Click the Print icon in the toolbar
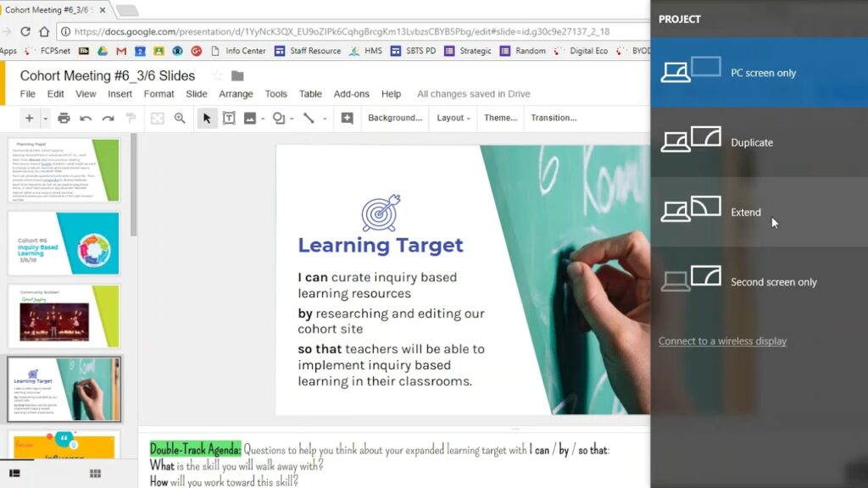This screenshot has height=488, width=868. tap(63, 119)
